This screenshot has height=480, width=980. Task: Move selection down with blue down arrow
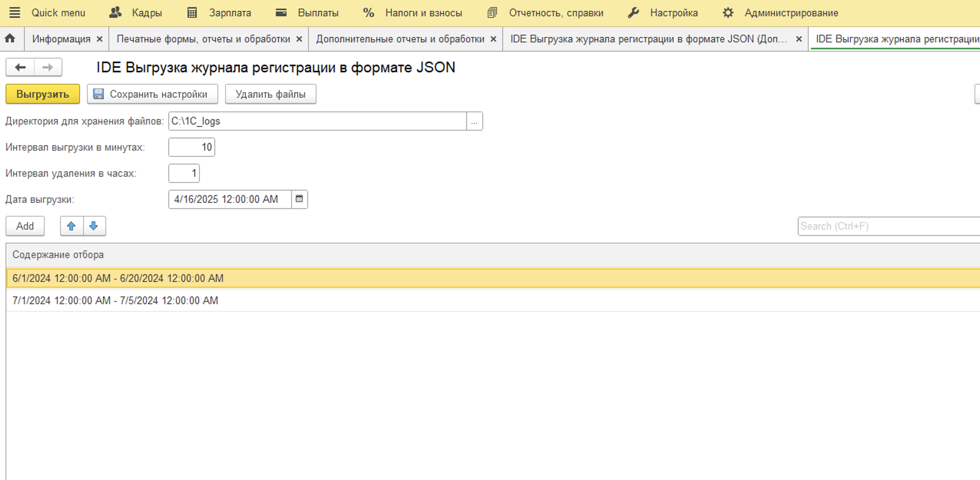[x=94, y=226]
